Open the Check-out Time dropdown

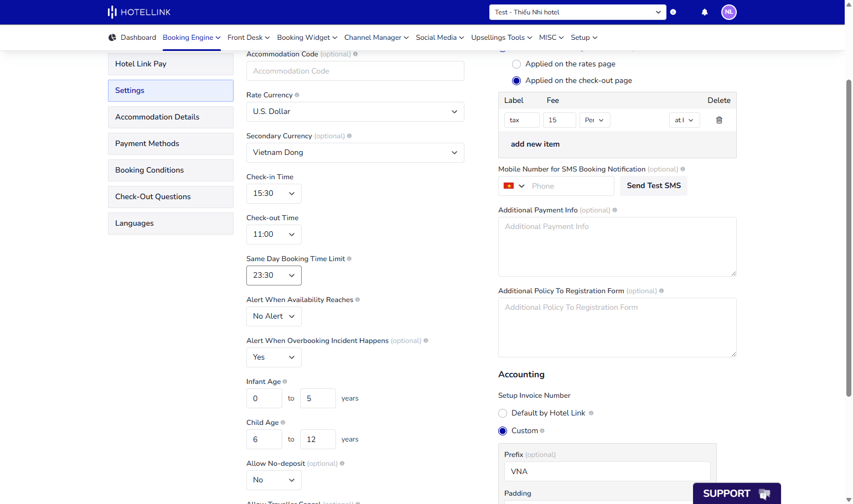tap(274, 235)
